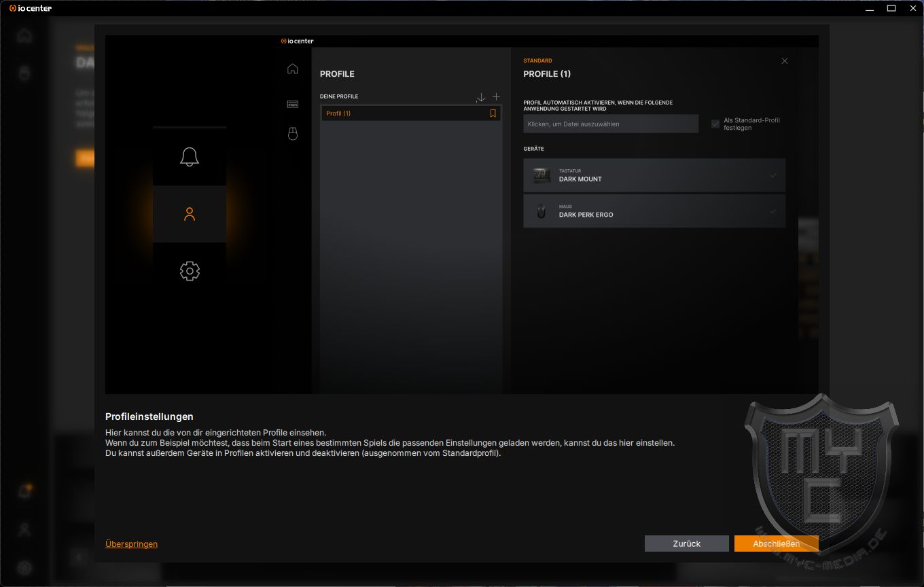924x587 pixels.
Task: Toggle 'Als Standard-Profil festlegen' checkbox
Action: (715, 124)
